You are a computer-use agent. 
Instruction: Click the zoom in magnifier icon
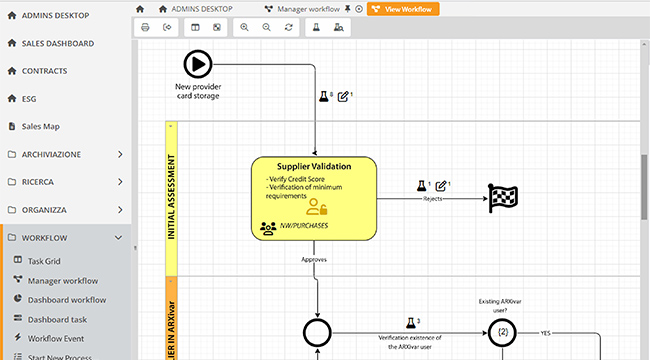pos(244,27)
